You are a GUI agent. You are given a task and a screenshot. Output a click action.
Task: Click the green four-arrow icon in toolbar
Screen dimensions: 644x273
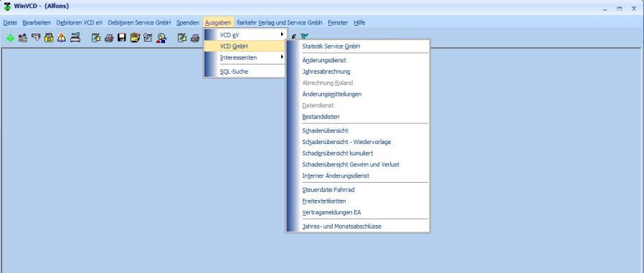pos(10,38)
